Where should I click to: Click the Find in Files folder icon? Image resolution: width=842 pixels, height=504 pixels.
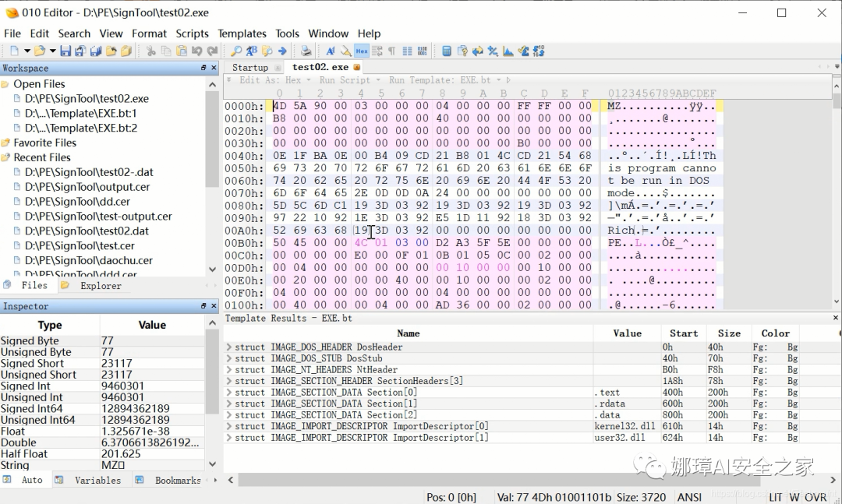pyautogui.click(x=267, y=51)
